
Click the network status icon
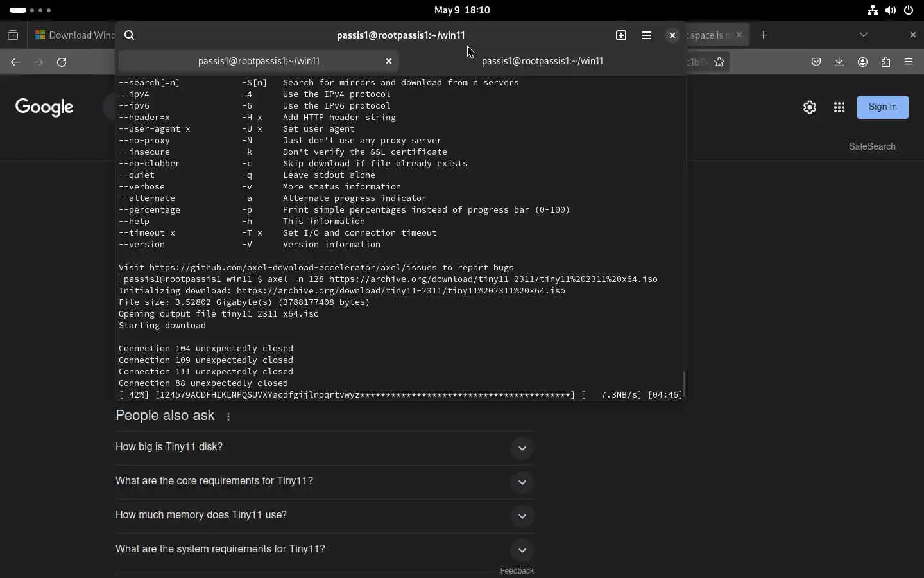[873, 10]
